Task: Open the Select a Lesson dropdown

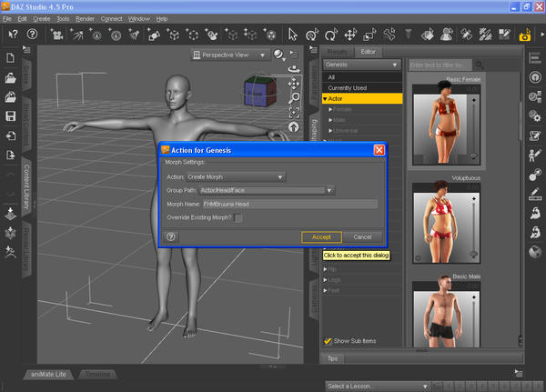Action: pyautogui.click(x=378, y=386)
